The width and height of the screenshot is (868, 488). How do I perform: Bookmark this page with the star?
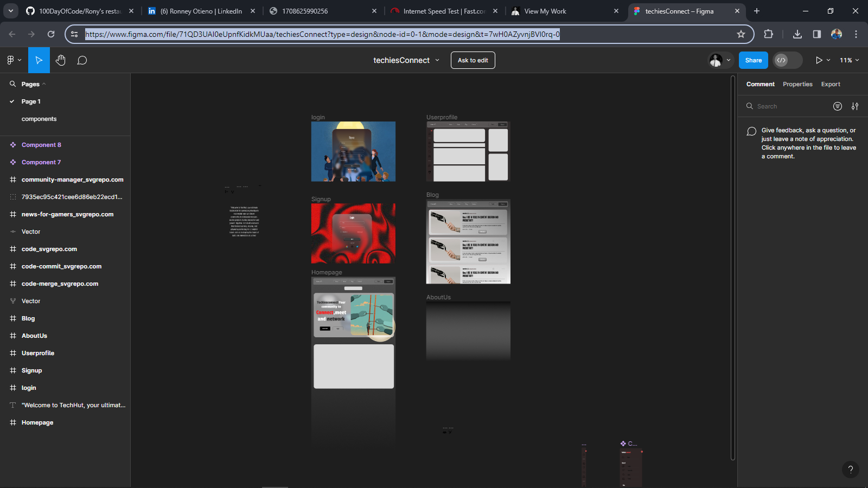click(741, 34)
